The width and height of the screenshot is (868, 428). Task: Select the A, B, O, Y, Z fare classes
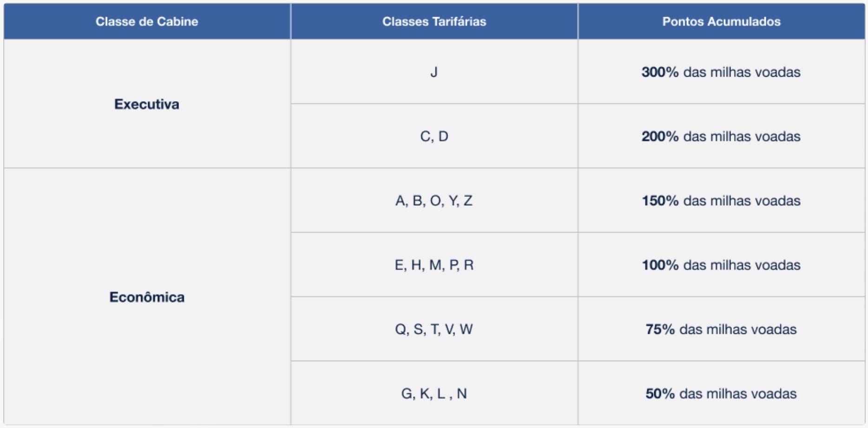(434, 201)
